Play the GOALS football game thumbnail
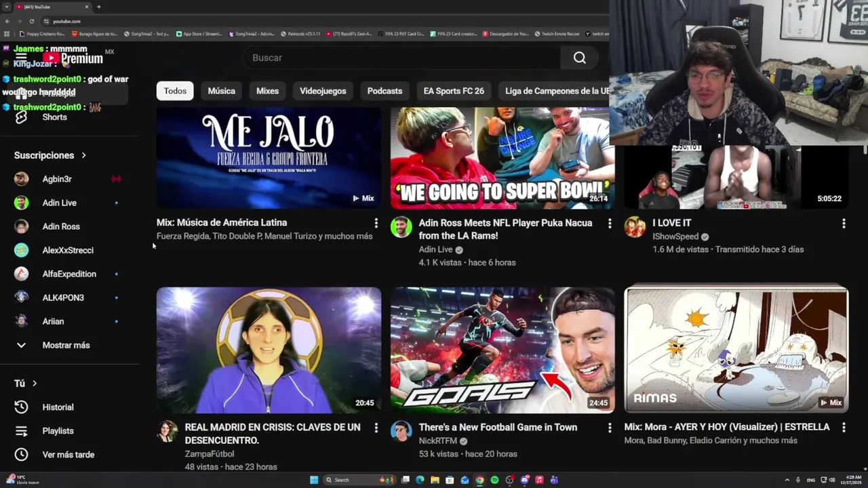 click(502, 350)
